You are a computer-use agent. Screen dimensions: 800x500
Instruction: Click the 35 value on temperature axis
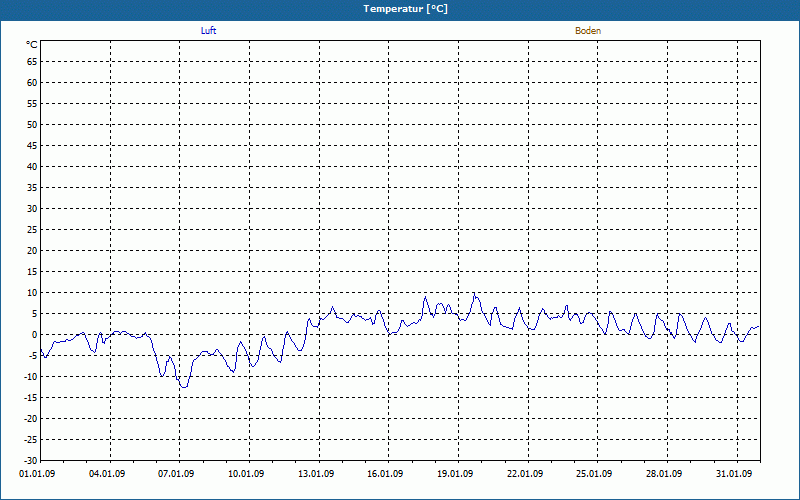(x=32, y=188)
